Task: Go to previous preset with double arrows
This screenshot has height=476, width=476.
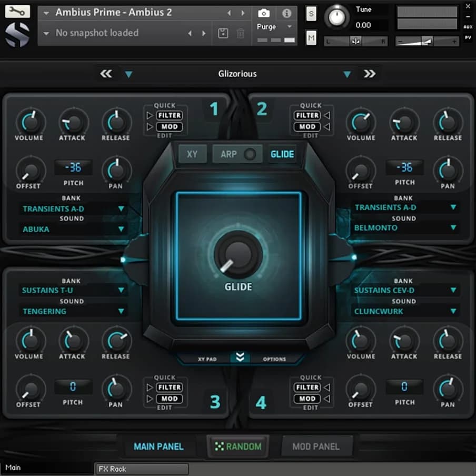Action: (x=106, y=74)
